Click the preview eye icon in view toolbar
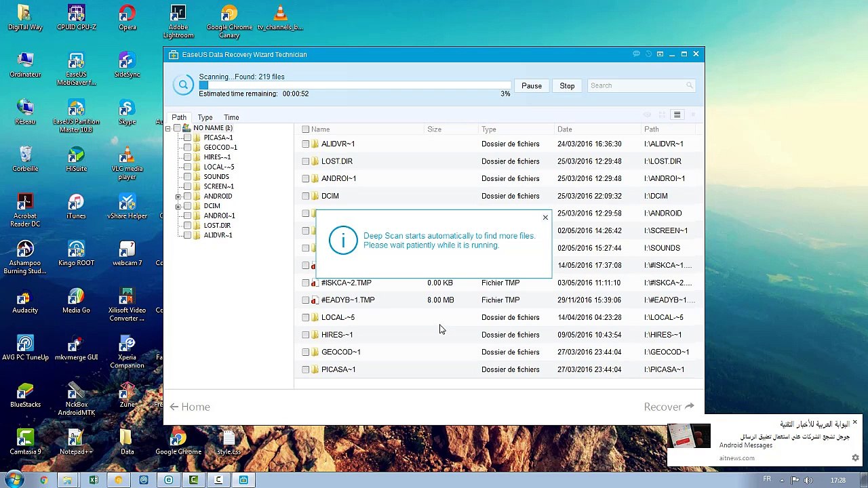 click(x=648, y=115)
